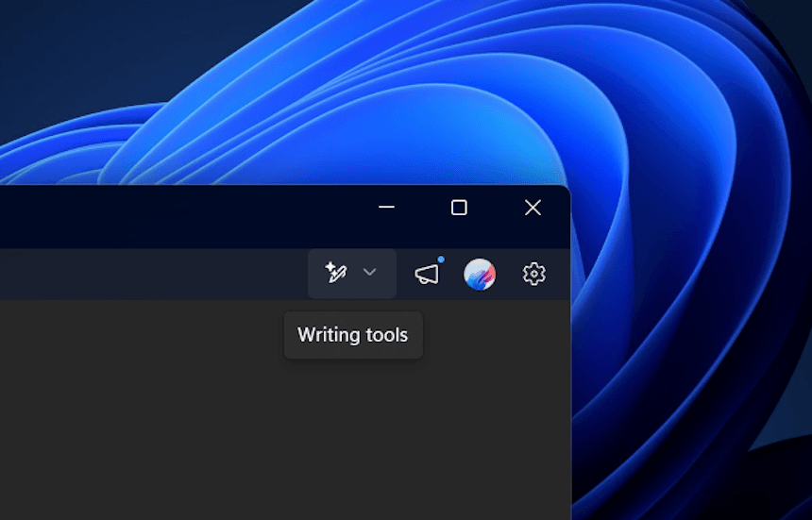Open Writing tools with the sparkle pen icon
Viewport: 812px width, 520px height.
335,274
